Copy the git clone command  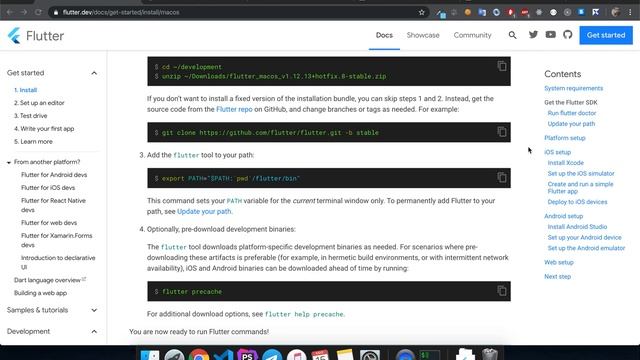pos(502,132)
